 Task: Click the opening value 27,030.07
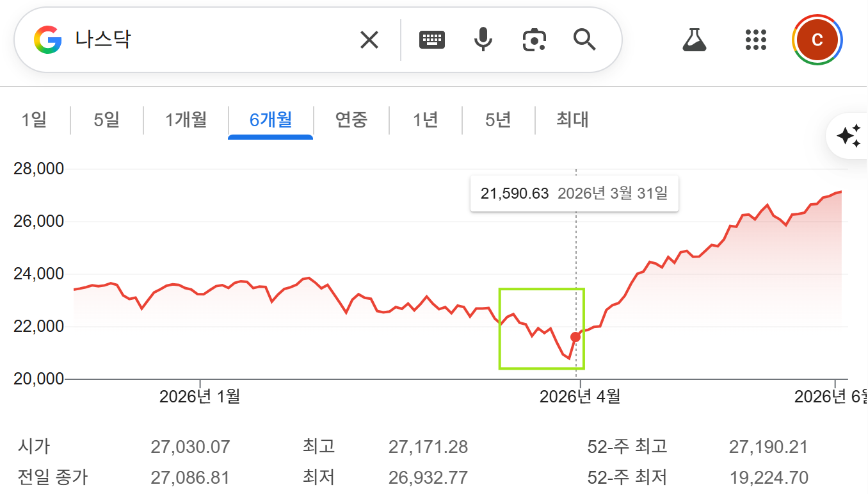(x=190, y=447)
